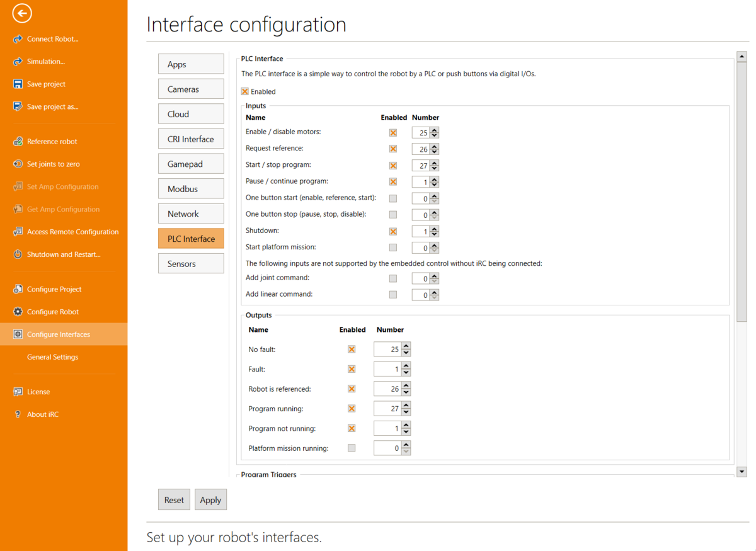The width and height of the screenshot is (756, 551).
Task: Reset the PLC Interface settings
Action: tap(174, 499)
